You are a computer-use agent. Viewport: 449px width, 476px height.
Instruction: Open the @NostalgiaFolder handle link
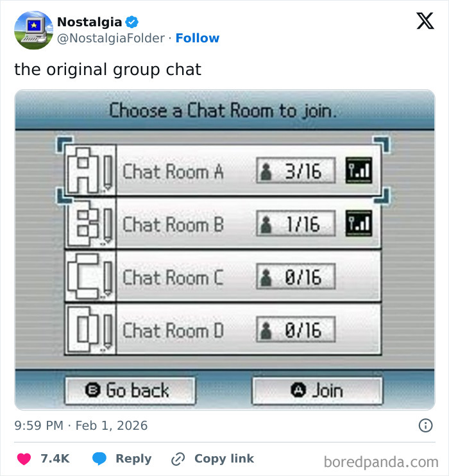pyautogui.click(x=111, y=38)
